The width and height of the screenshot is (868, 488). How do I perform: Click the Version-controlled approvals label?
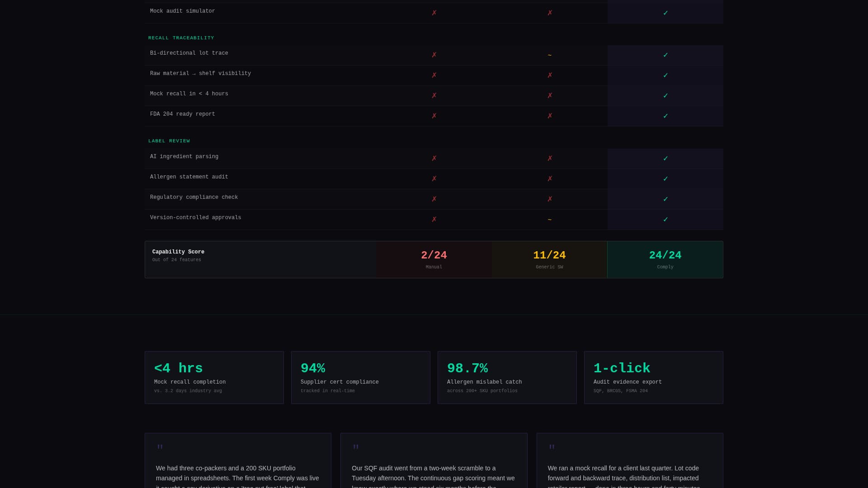196,218
